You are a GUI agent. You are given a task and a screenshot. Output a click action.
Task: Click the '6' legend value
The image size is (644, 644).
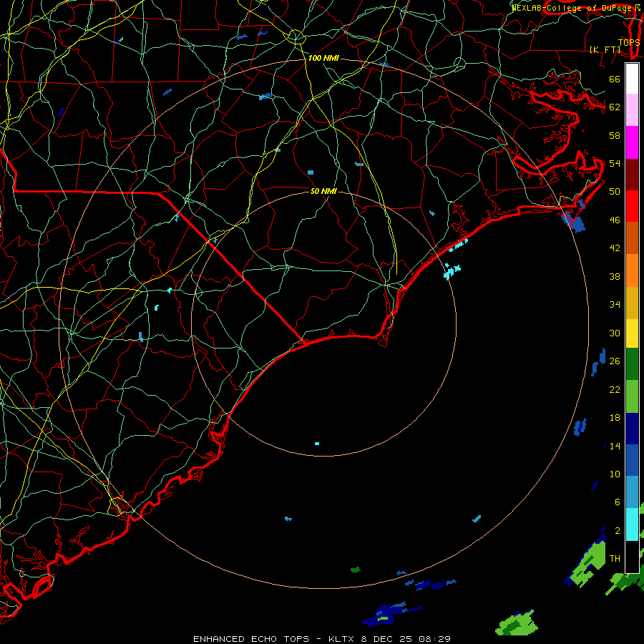pos(617,502)
